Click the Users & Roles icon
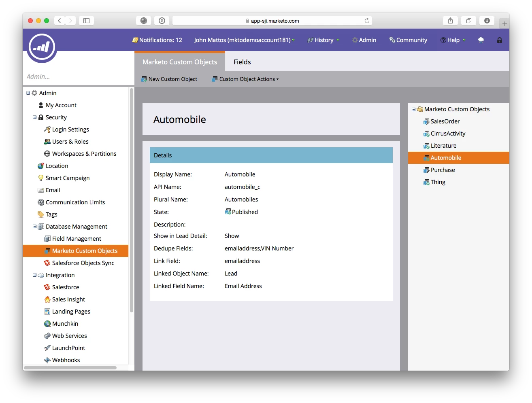This screenshot has height=403, width=532. [x=47, y=142]
